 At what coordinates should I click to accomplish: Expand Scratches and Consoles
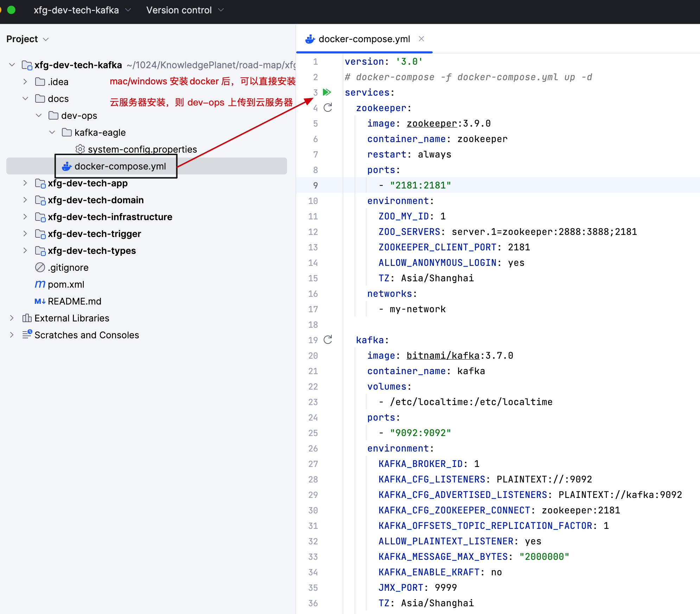coord(12,335)
